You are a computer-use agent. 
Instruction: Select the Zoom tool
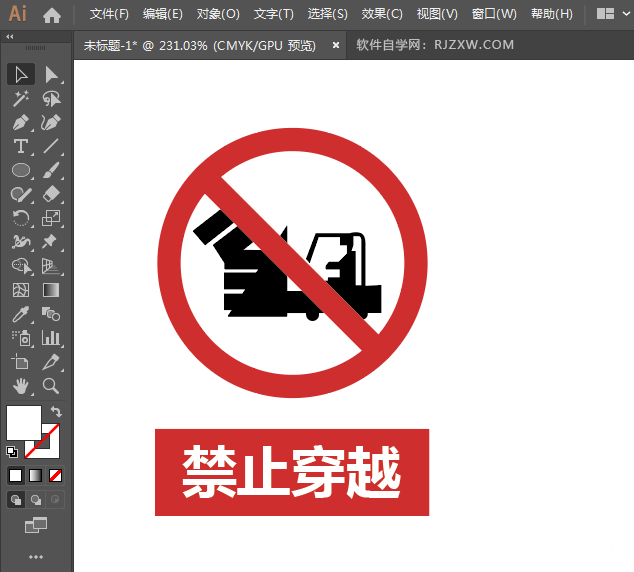51,386
